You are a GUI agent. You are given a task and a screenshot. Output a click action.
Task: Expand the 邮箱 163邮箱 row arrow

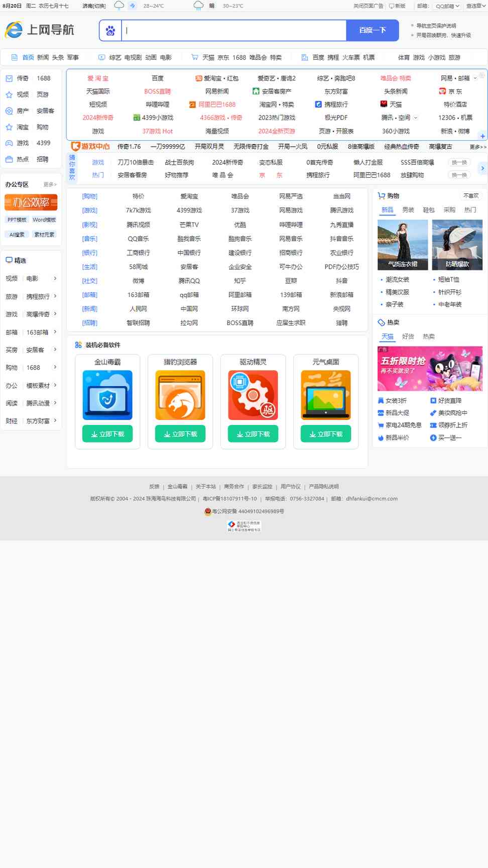(x=55, y=332)
